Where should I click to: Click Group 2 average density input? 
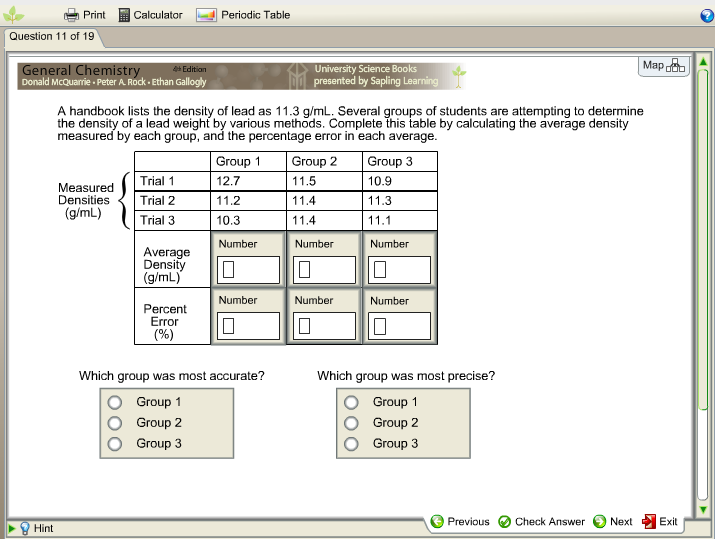[x=324, y=270]
